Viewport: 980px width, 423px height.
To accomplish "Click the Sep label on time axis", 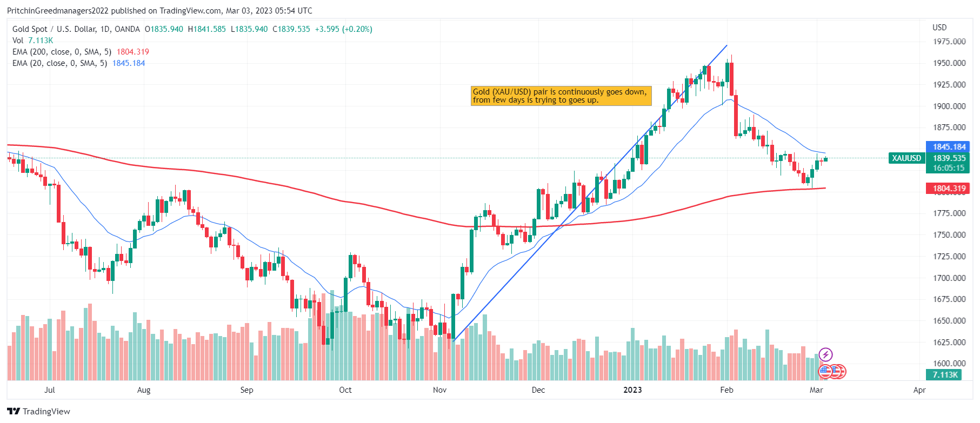I will pyautogui.click(x=246, y=390).
